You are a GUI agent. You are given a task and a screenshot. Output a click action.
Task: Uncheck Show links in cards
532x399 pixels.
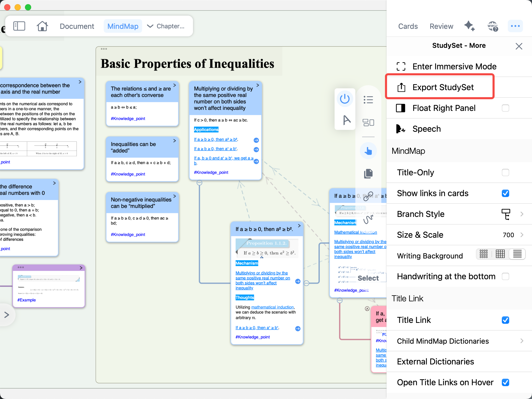coord(505,193)
